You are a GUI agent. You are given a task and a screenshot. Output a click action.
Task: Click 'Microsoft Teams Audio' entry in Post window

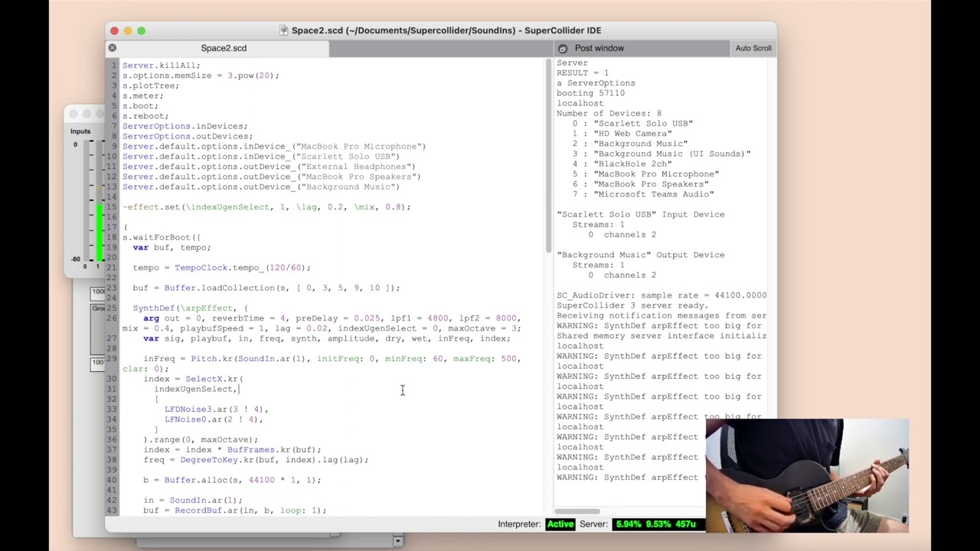(x=643, y=194)
